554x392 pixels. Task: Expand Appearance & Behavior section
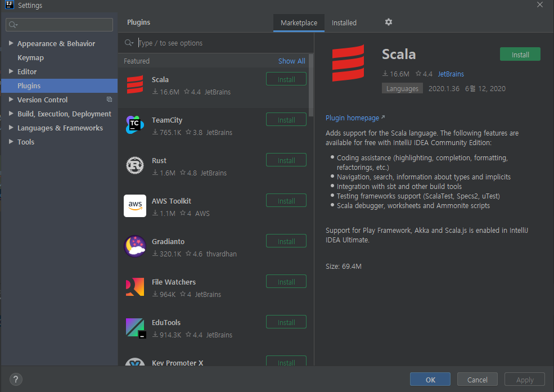(11, 43)
